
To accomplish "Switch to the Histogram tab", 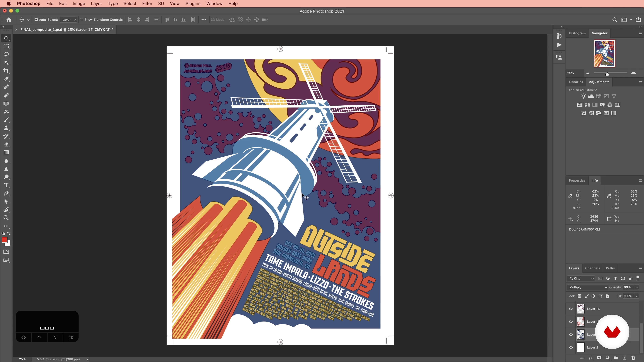I will (x=577, y=33).
